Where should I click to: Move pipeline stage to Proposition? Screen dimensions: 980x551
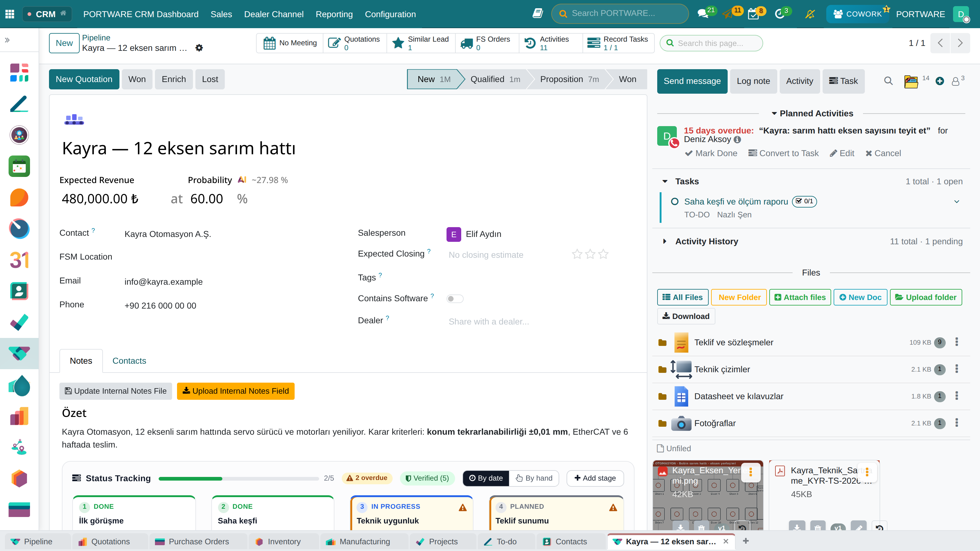(569, 79)
